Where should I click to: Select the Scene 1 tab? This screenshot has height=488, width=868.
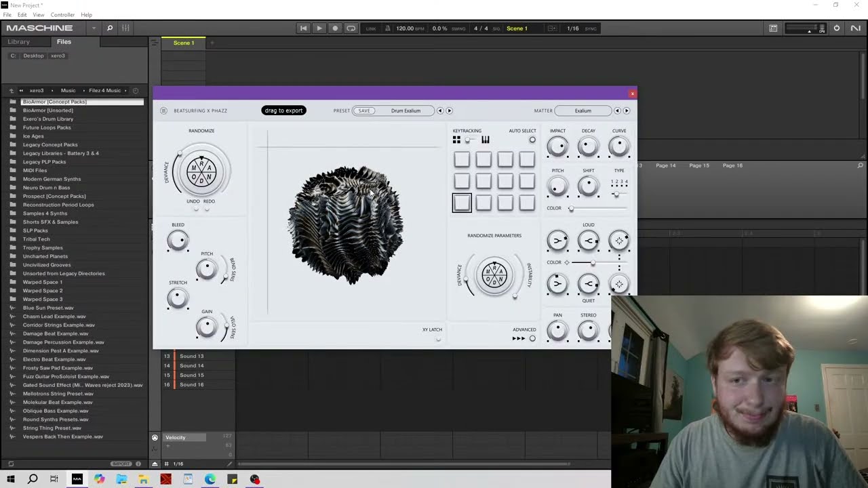[x=184, y=43]
